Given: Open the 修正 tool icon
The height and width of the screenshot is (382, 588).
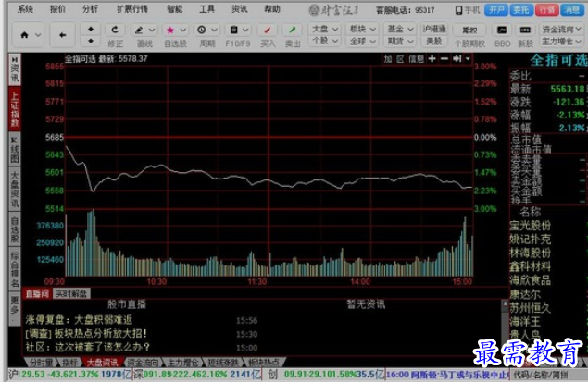Looking at the screenshot, I should [116, 31].
